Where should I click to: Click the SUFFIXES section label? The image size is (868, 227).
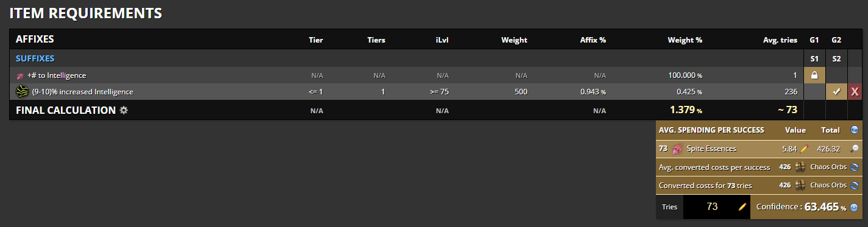point(35,58)
